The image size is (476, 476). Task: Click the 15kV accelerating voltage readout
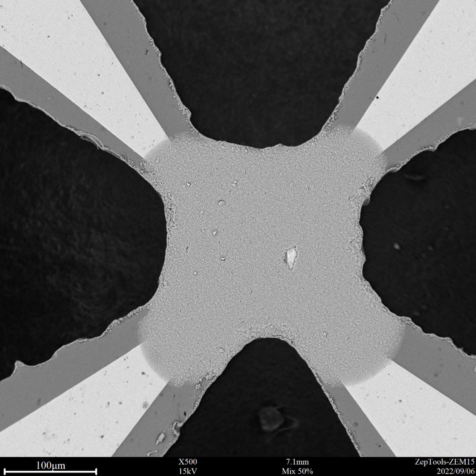(188, 471)
